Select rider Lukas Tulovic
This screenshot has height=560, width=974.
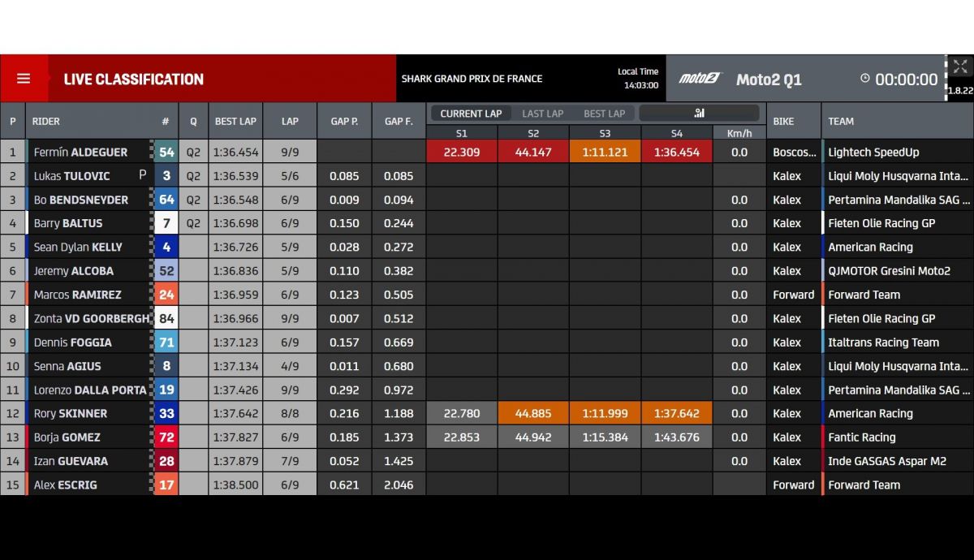coord(71,176)
